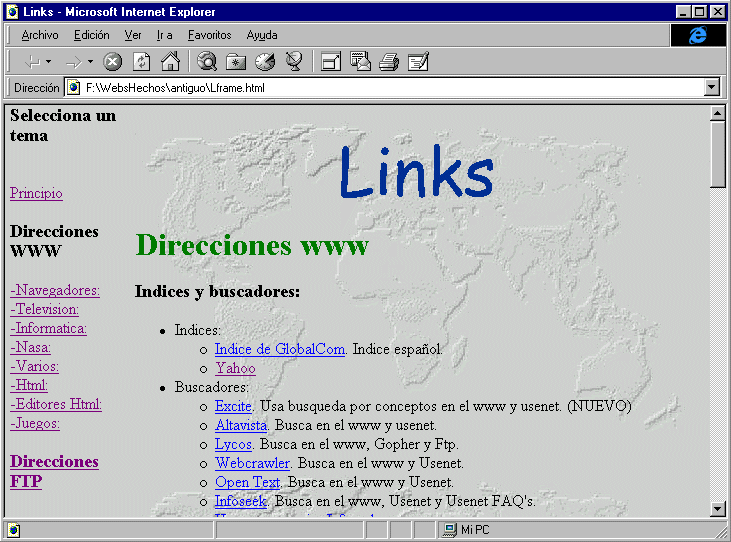Open the History toolbar icon
Image resolution: width=731 pixels, height=542 pixels.
[265, 62]
